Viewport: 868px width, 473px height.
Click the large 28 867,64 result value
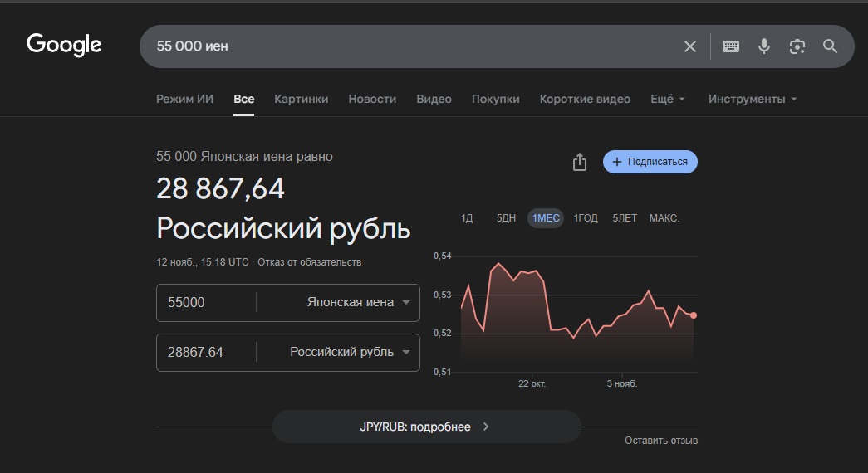tap(220, 188)
